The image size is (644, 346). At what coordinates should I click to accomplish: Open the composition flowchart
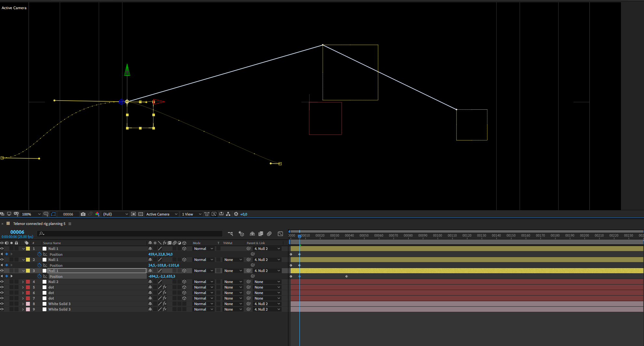coord(228,214)
